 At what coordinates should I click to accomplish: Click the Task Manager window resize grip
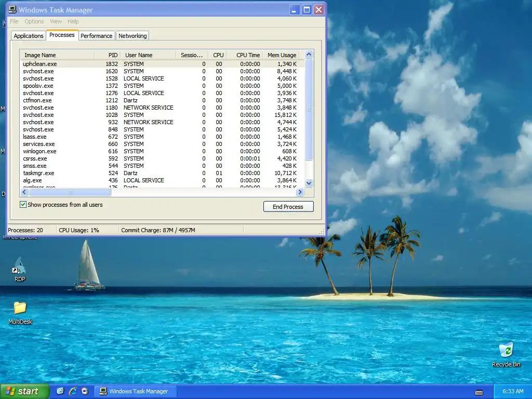[x=322, y=232]
